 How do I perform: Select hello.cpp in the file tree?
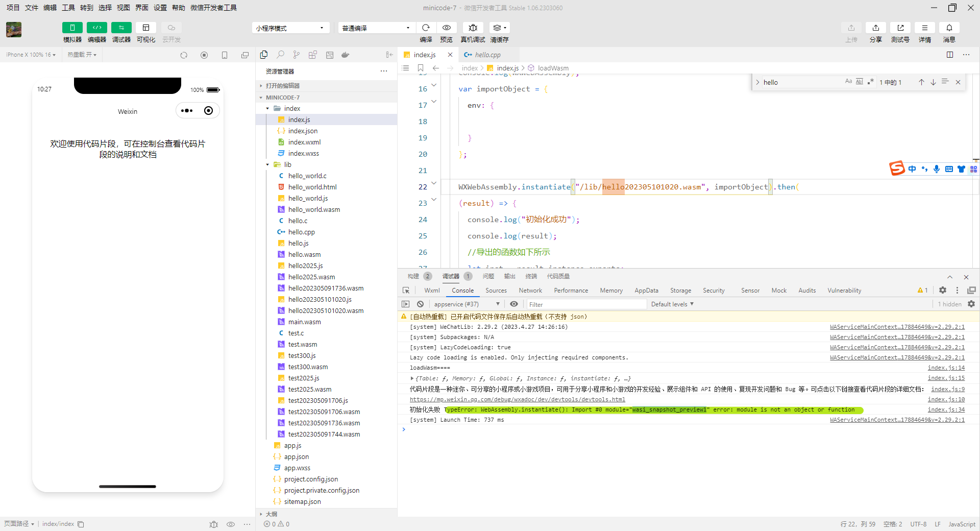(x=301, y=232)
